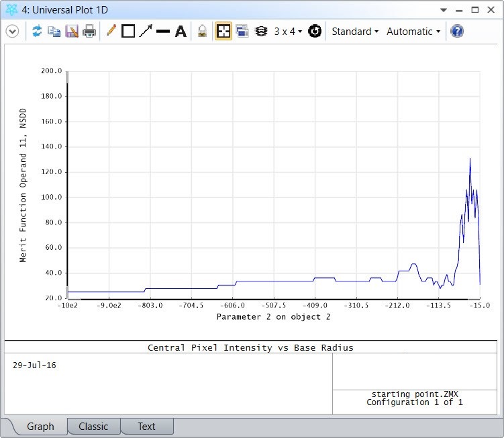Minimize the Universal Plot 1D window
The width and height of the screenshot is (504, 438).
point(459,11)
